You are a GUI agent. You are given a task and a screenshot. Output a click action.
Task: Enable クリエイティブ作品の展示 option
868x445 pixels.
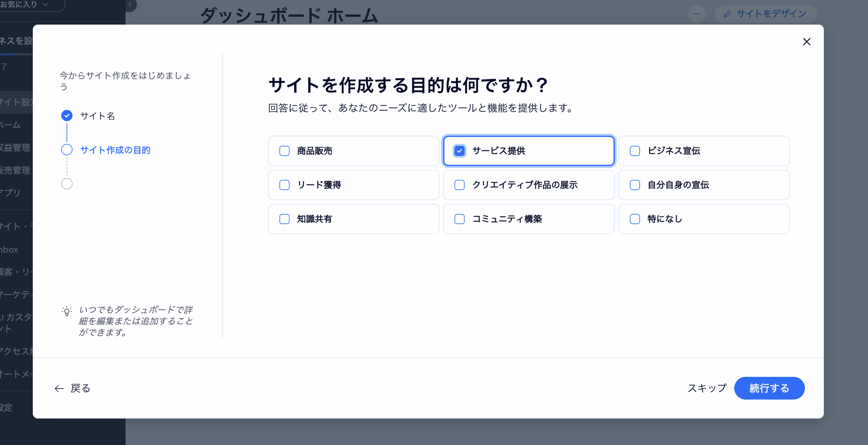(x=459, y=185)
